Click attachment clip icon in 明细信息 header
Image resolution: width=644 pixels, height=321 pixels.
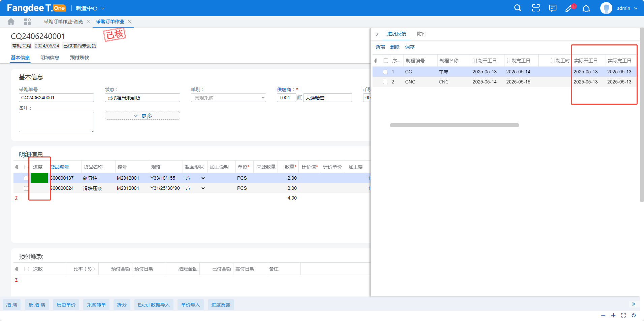(17, 167)
